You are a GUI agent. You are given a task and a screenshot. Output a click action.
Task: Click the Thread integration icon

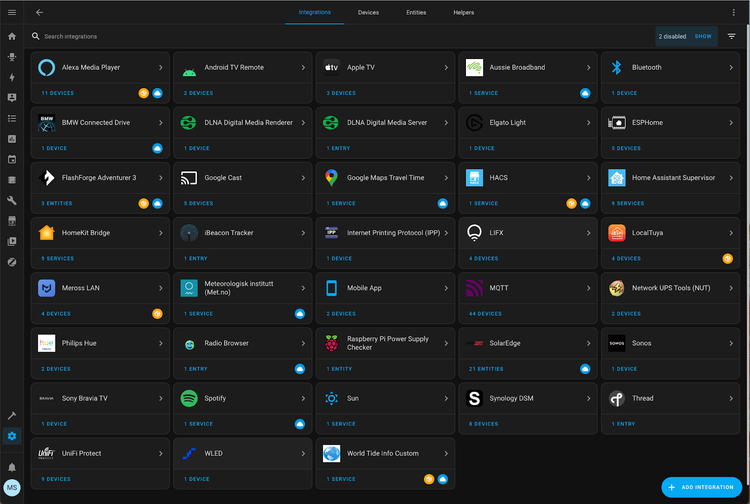click(x=617, y=398)
